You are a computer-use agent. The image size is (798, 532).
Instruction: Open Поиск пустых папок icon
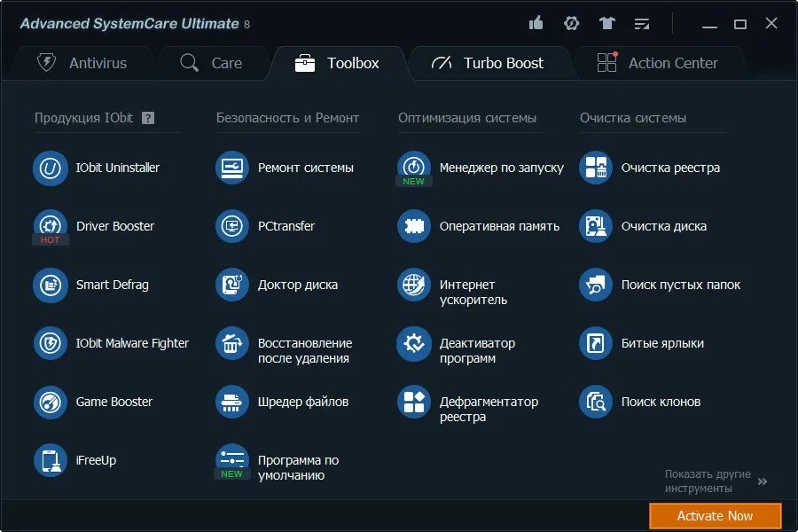point(596,286)
